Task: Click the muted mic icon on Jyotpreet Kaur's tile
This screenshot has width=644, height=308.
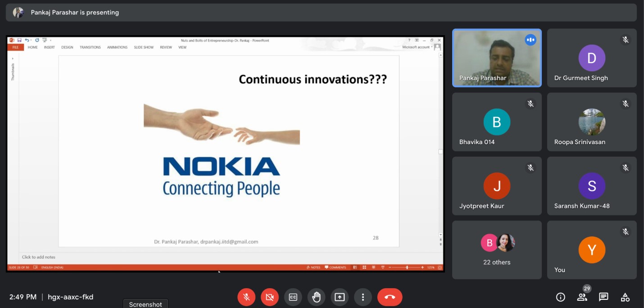Action: point(531,168)
